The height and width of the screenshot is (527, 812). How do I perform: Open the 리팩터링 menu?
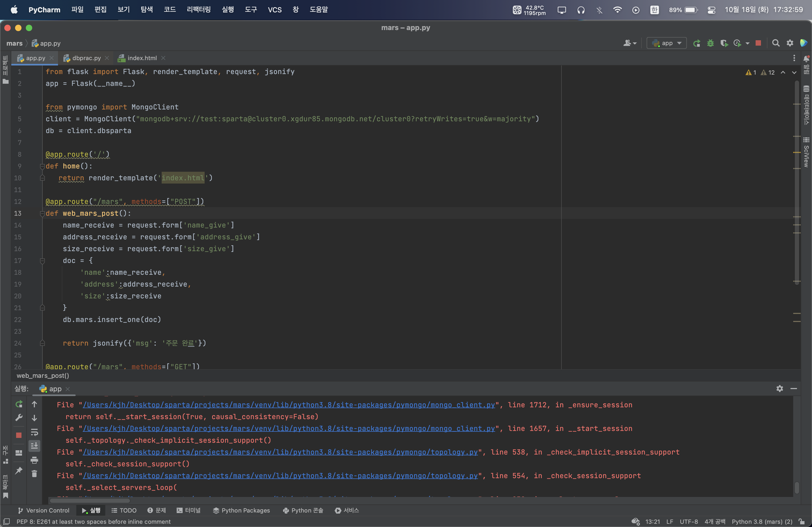click(x=199, y=10)
